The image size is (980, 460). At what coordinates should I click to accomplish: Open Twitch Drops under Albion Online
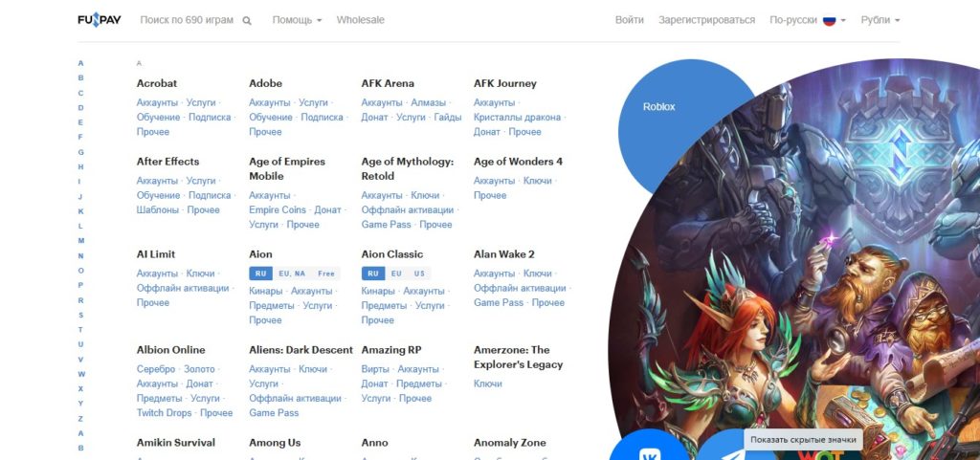click(x=165, y=412)
